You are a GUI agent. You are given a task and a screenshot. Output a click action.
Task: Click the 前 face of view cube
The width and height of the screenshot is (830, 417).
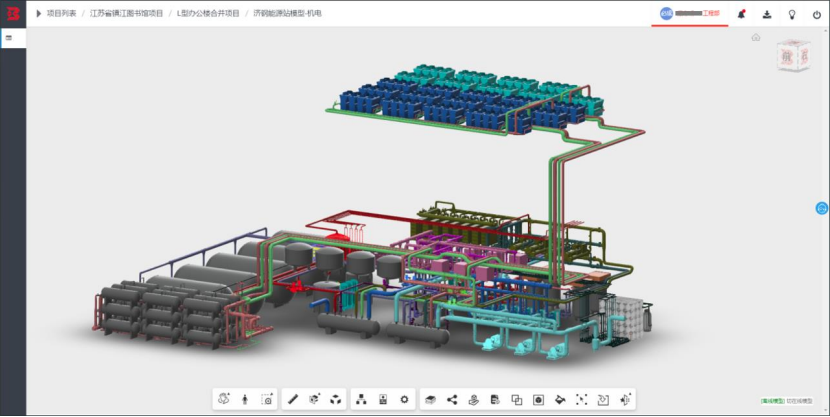tap(787, 57)
